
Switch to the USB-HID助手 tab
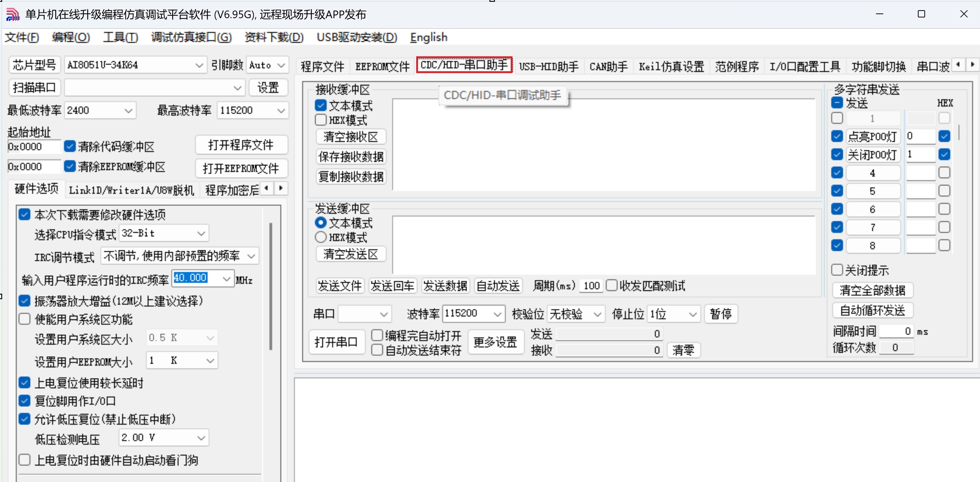pos(549,66)
